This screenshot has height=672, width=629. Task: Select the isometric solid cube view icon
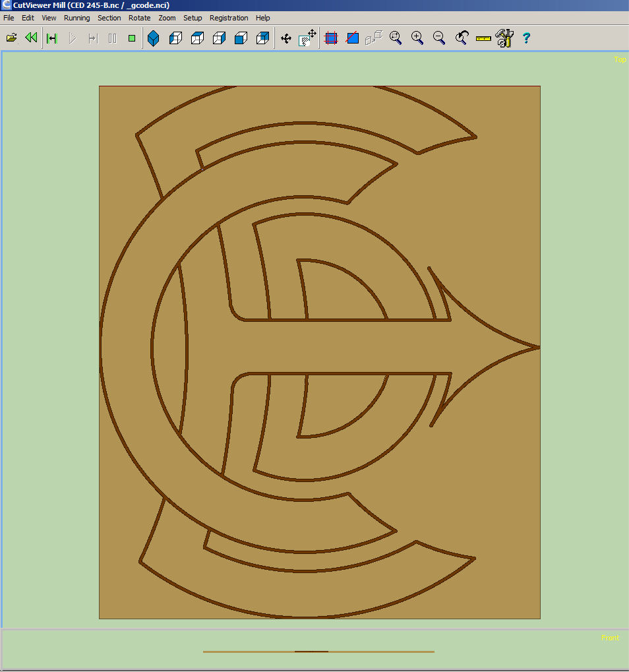pyautogui.click(x=154, y=38)
